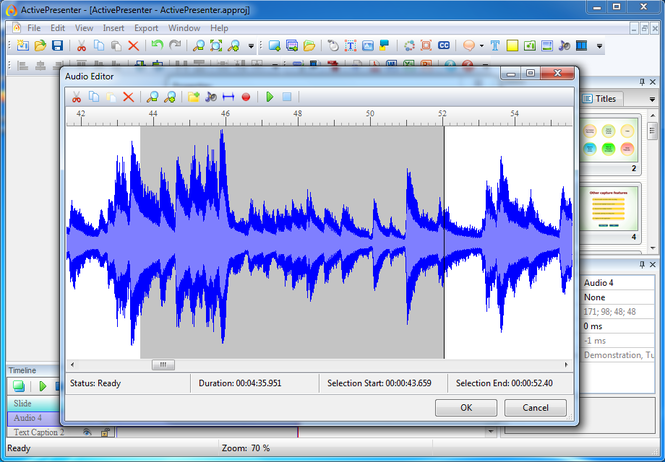Click the Cut icon in the Audio Editor toolbar
This screenshot has height=462, width=665.
tap(76, 97)
